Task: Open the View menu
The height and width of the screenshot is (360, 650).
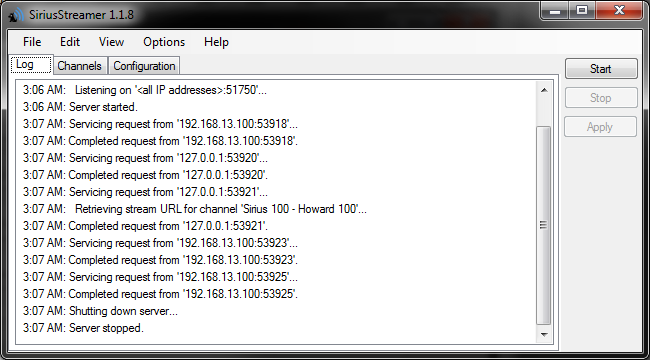Action: click(x=111, y=42)
